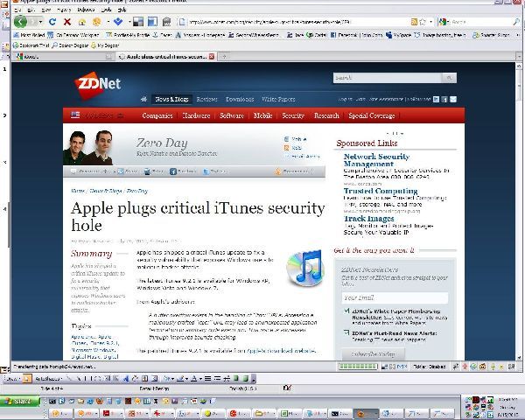Click the ZDNet logo
The image size is (525, 420).
point(98,84)
